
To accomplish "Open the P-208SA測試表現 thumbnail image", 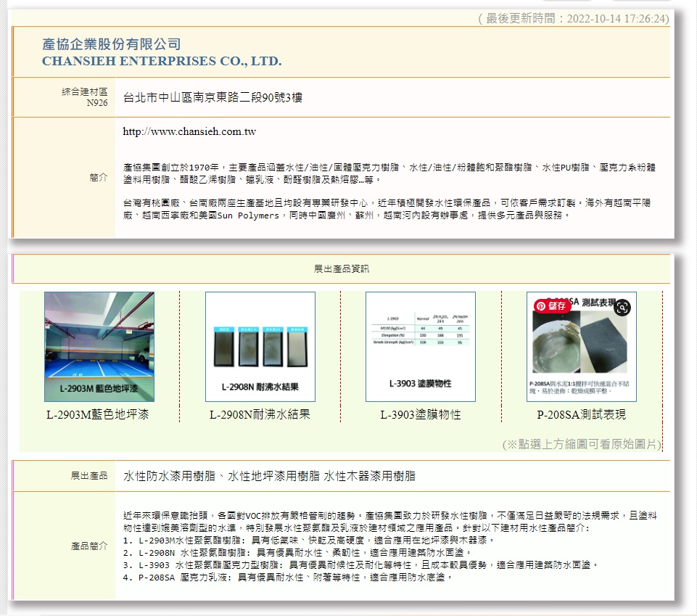I will click(582, 347).
